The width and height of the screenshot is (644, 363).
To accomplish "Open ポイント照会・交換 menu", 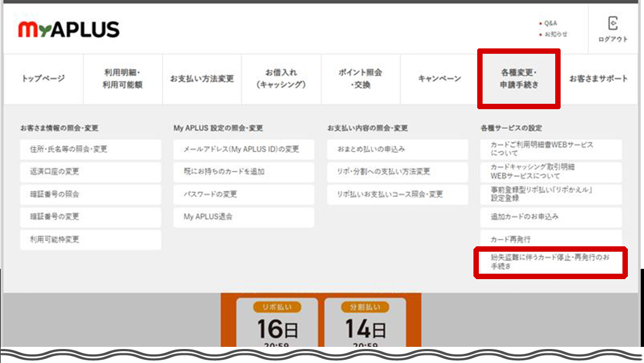I will (360, 79).
